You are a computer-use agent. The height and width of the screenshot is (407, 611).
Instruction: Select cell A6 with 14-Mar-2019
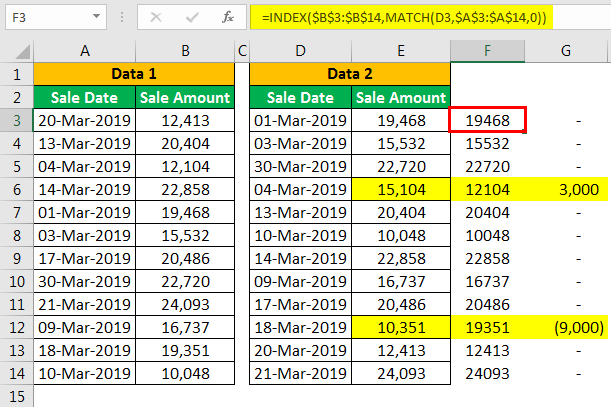[x=85, y=189]
